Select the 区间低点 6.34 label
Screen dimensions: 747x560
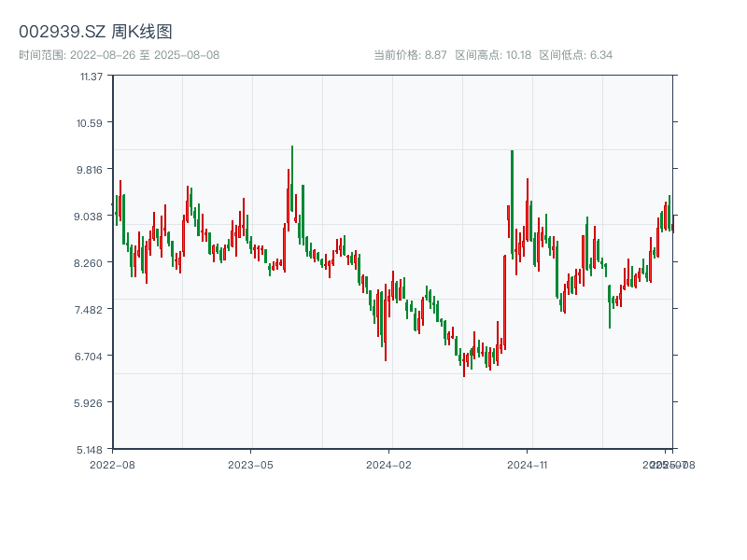coord(575,55)
